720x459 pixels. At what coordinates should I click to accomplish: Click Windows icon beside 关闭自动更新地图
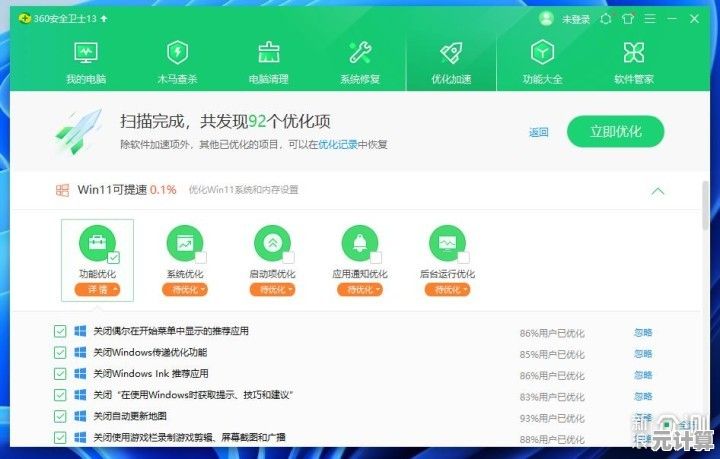(x=80, y=416)
